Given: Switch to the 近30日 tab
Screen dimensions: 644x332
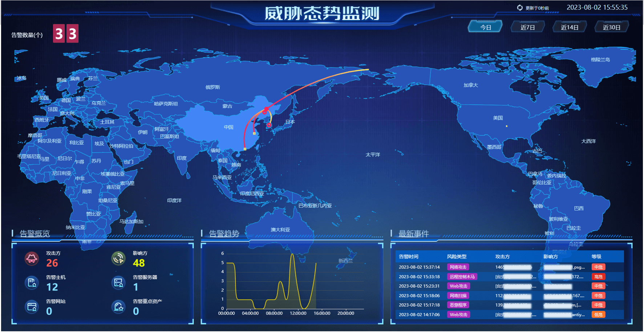Looking at the screenshot, I should (x=611, y=27).
